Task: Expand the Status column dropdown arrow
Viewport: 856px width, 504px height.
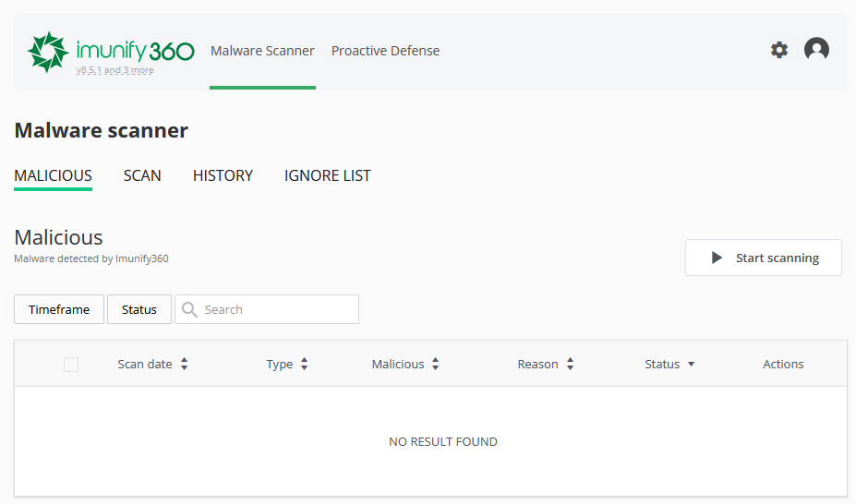Action: pos(691,365)
